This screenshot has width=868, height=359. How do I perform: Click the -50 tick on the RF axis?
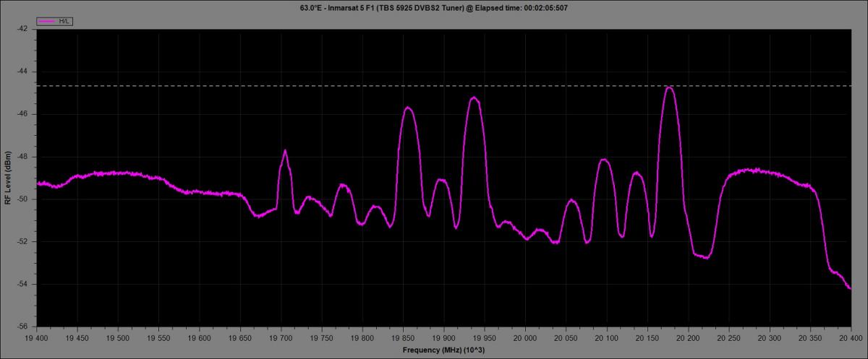pos(22,199)
